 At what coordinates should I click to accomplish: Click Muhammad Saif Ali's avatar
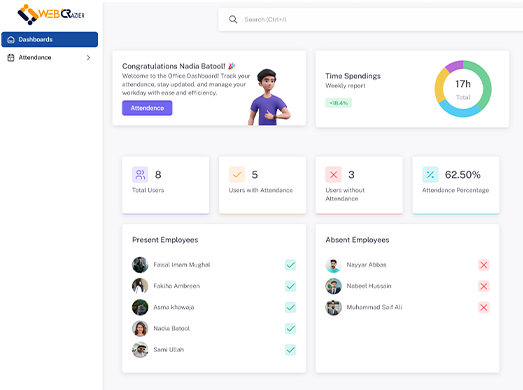click(334, 307)
